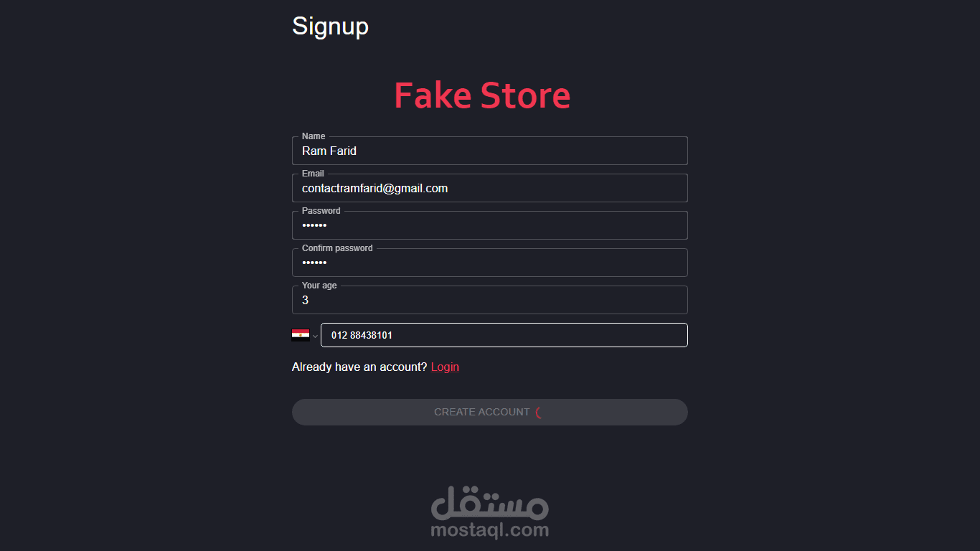980x551 pixels.
Task: Expand the country code dropdown chevron
Action: (x=315, y=336)
